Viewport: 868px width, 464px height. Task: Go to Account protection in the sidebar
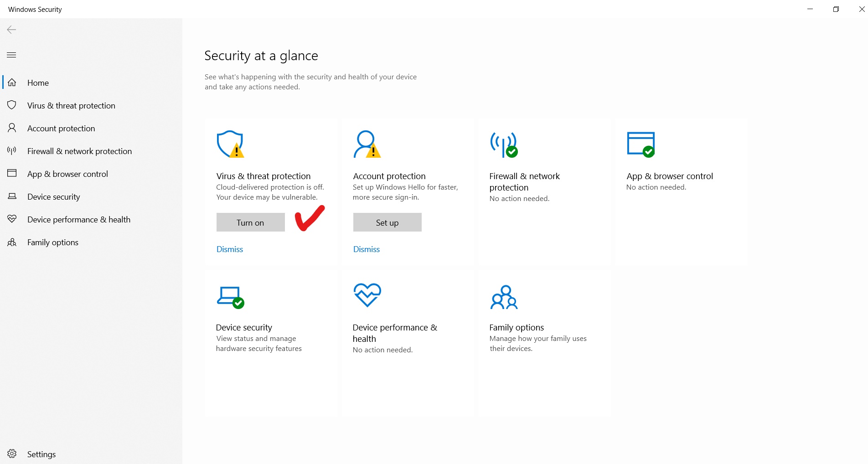tap(61, 129)
